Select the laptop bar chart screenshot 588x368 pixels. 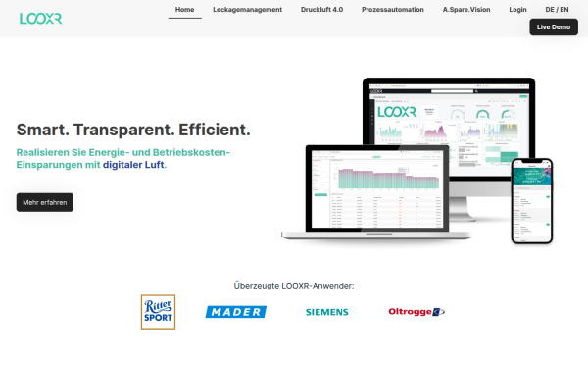(376, 192)
